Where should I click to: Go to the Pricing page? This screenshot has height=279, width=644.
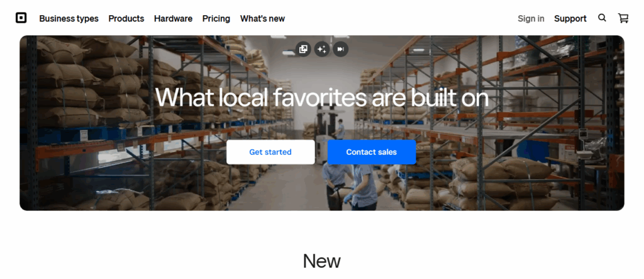point(216,18)
